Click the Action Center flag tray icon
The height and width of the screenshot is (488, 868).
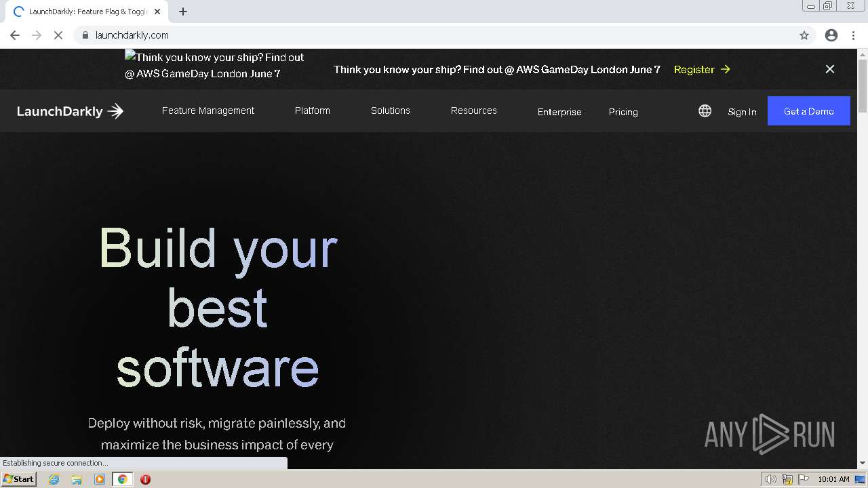803,479
